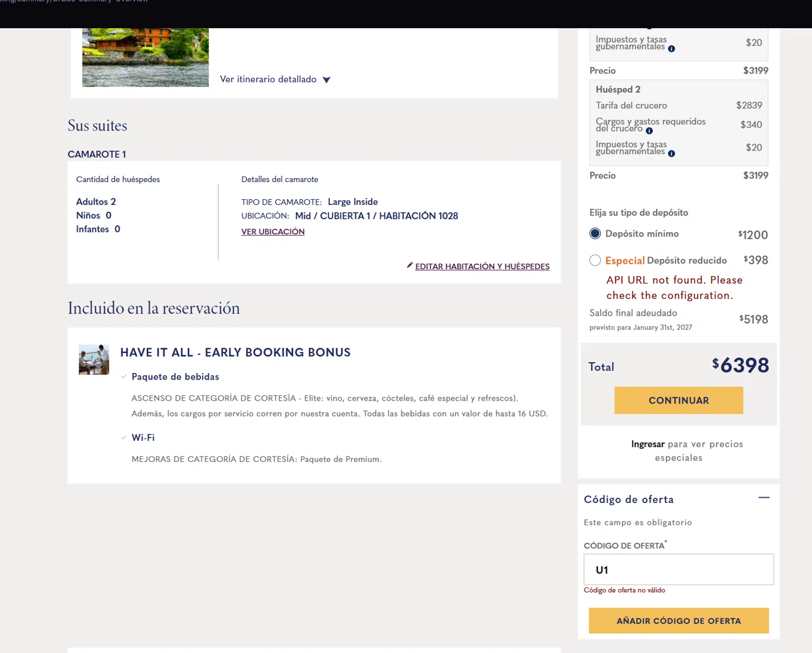812x653 pixels.
Task: Click Have It All bonus thumbnail image
Action: pos(94,360)
